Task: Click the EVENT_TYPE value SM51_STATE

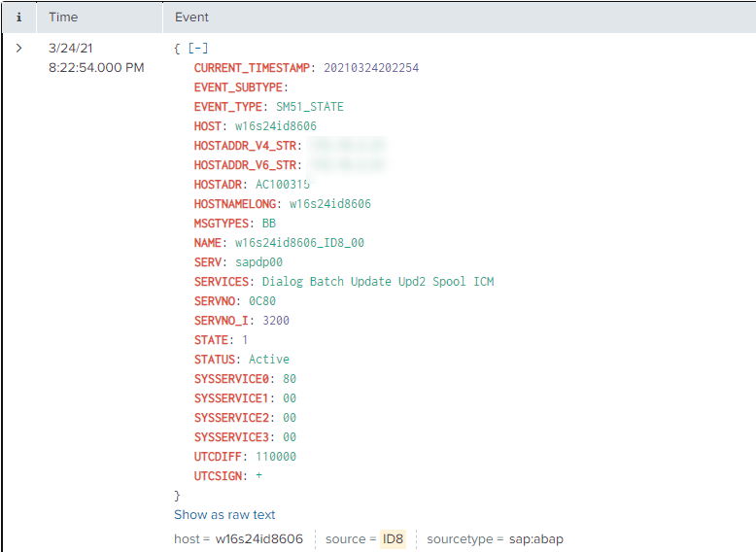Action: click(x=310, y=106)
